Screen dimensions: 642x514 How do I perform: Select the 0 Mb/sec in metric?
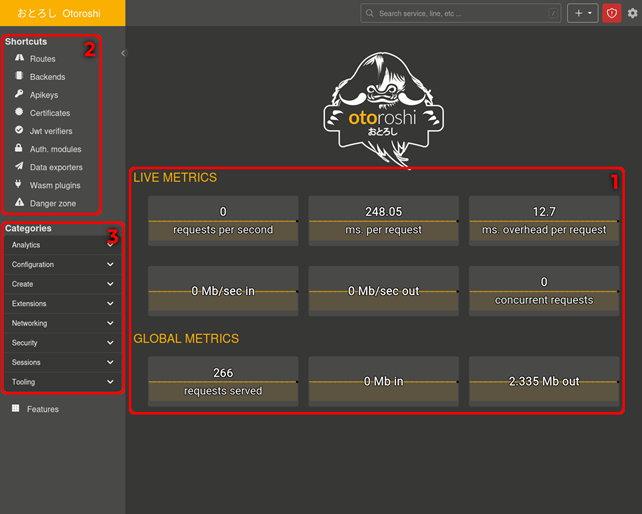click(x=223, y=291)
